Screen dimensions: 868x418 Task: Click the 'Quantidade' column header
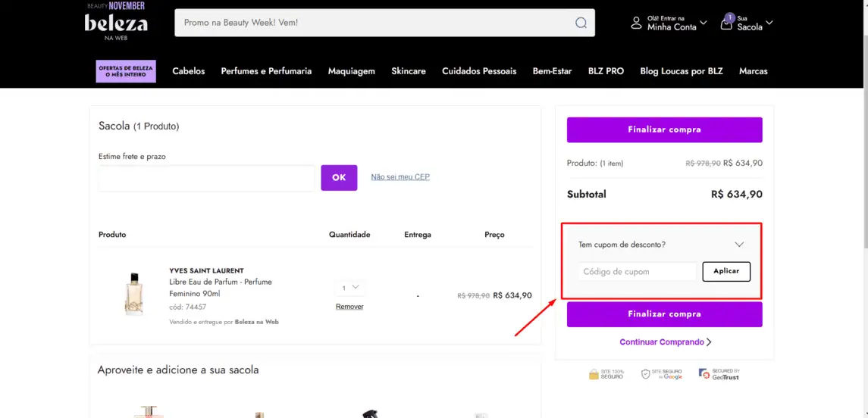pos(349,235)
